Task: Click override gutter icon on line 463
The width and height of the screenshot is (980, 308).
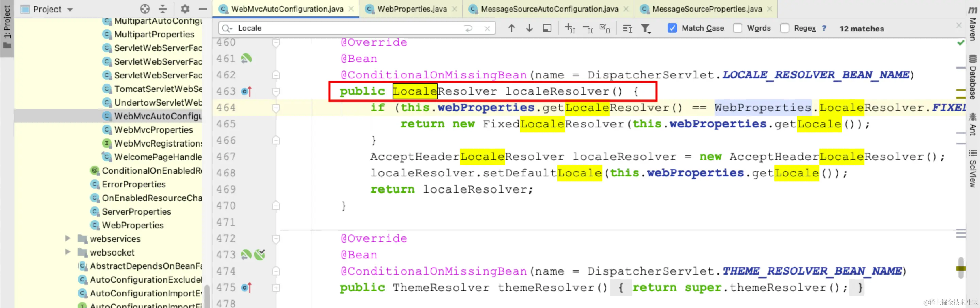Action: (246, 91)
